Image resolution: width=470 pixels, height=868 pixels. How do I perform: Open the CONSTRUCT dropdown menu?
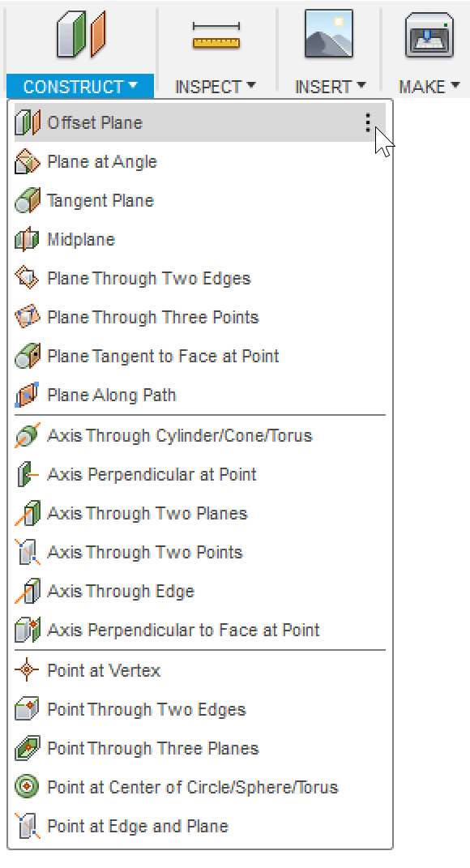80,87
